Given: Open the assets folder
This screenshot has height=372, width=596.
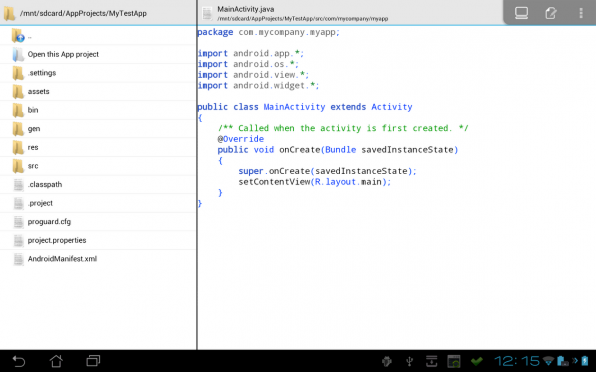Looking at the screenshot, I should point(98,92).
